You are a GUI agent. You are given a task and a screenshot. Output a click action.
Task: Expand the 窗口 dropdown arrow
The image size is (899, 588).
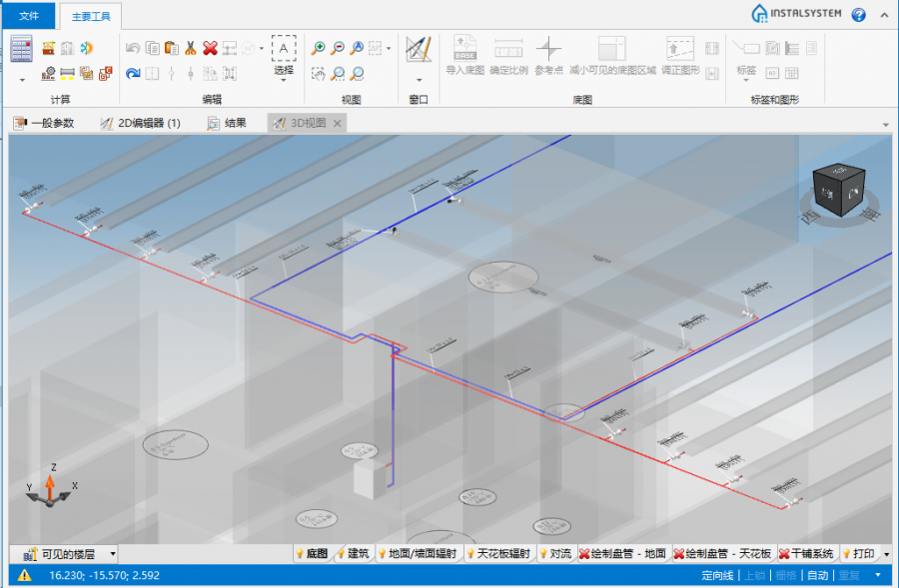point(419,79)
